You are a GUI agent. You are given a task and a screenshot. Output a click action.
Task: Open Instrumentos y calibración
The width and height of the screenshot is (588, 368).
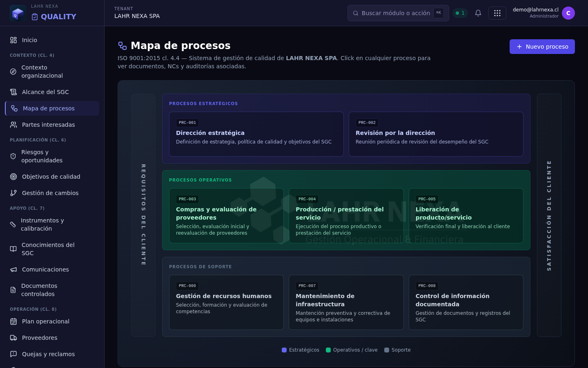click(52, 224)
